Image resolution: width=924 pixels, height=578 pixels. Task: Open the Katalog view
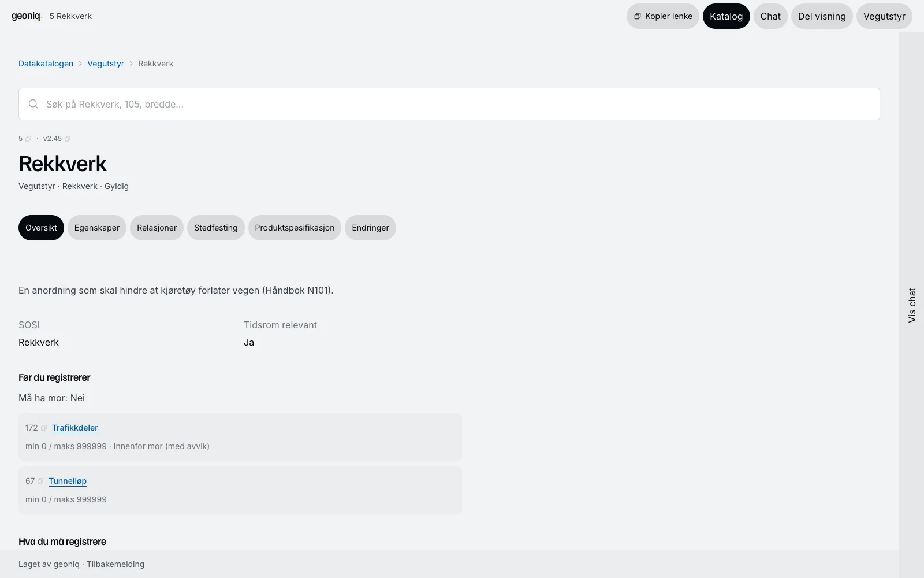coord(726,16)
